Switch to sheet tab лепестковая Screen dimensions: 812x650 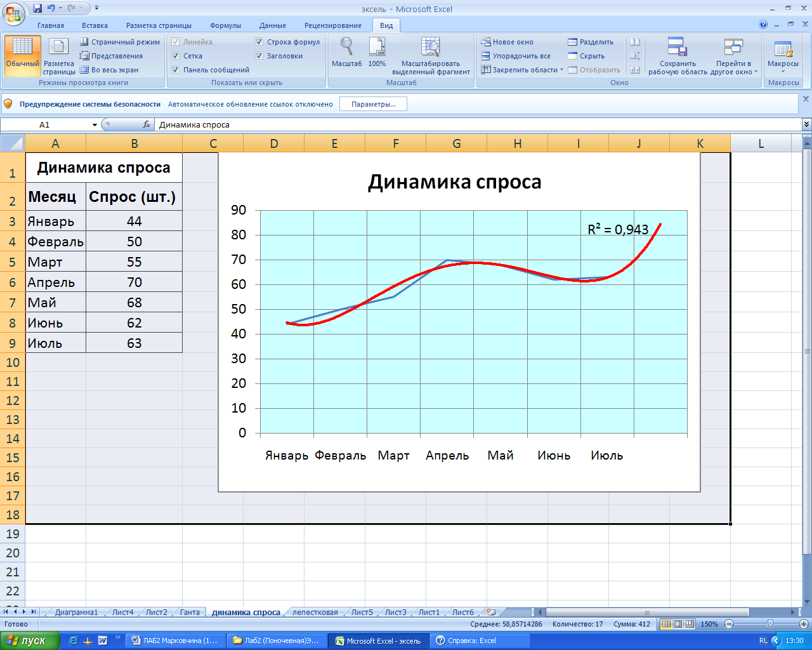315,613
